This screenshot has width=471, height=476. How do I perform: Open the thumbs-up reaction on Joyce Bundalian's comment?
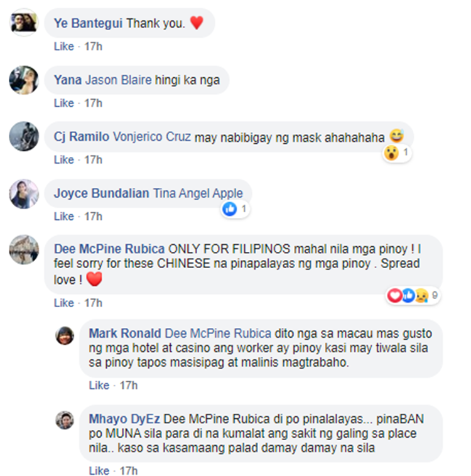235,209
